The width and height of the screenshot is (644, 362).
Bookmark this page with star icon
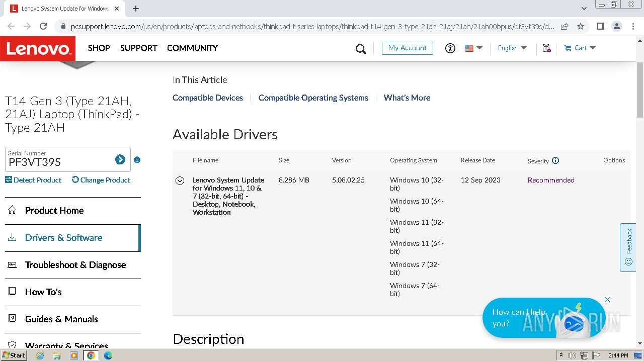pyautogui.click(x=581, y=26)
